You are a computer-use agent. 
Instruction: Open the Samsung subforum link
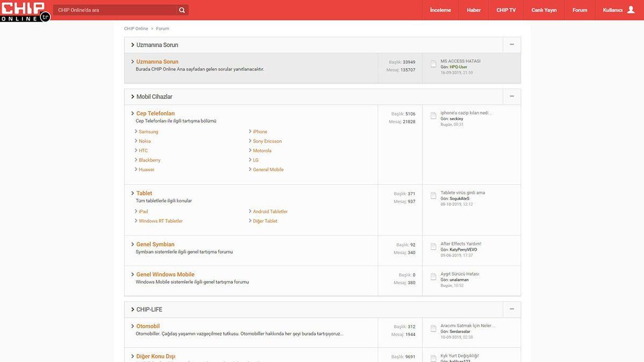(148, 131)
